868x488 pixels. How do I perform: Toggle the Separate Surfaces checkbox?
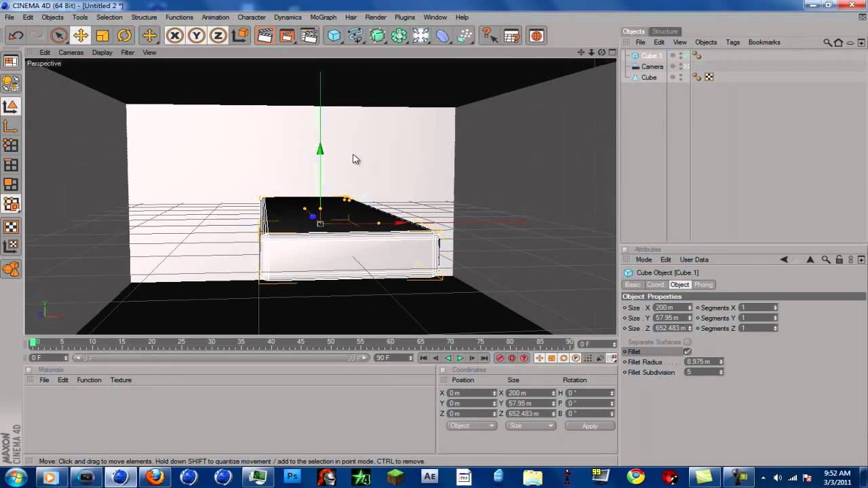(688, 342)
